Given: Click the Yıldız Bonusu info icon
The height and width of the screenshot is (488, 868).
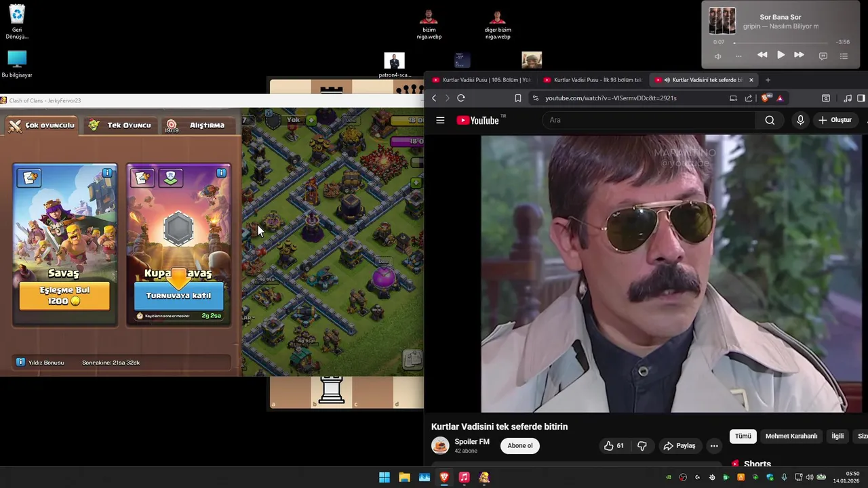Looking at the screenshot, I should (20, 363).
